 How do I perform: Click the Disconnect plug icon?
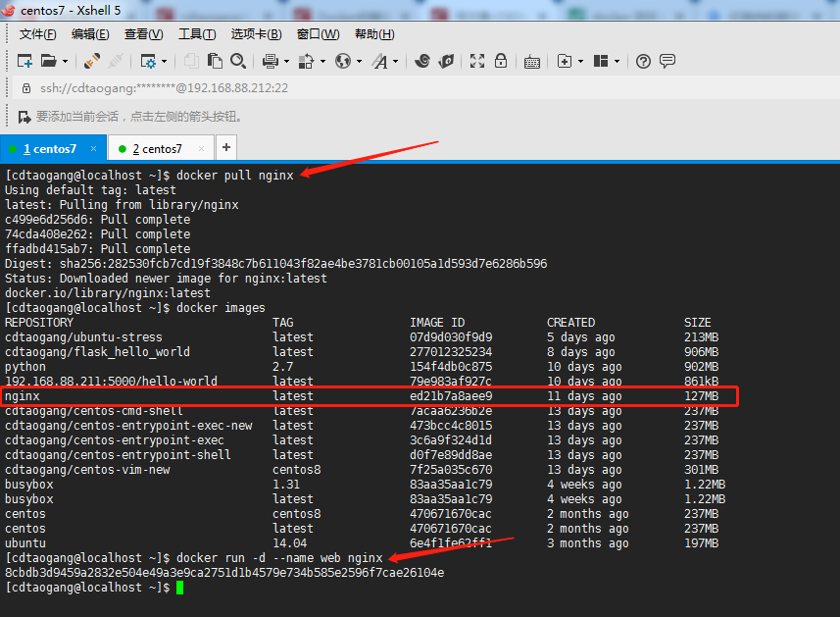click(116, 61)
